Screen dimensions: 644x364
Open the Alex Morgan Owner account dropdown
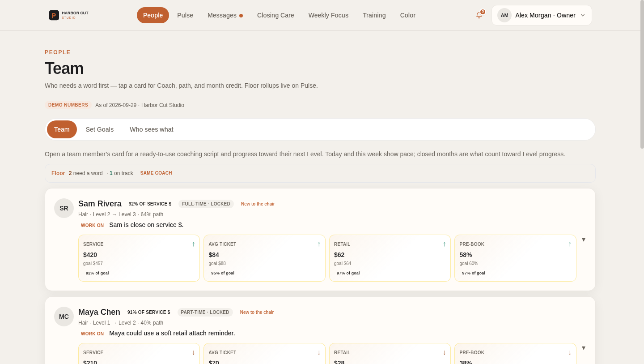click(542, 15)
